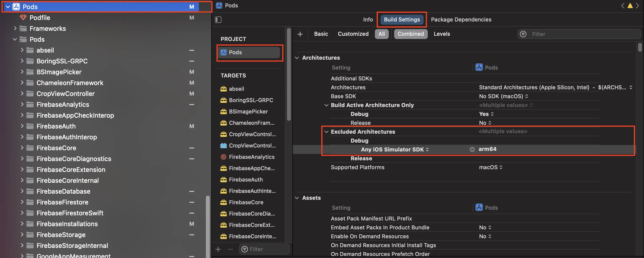Screen dimensions: 644x258
Task: Select the ChameleonFramework folder
Action: point(70,83)
